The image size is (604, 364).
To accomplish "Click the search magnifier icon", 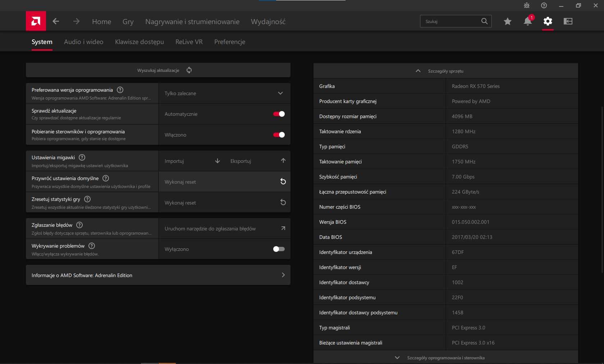I will coord(484,21).
